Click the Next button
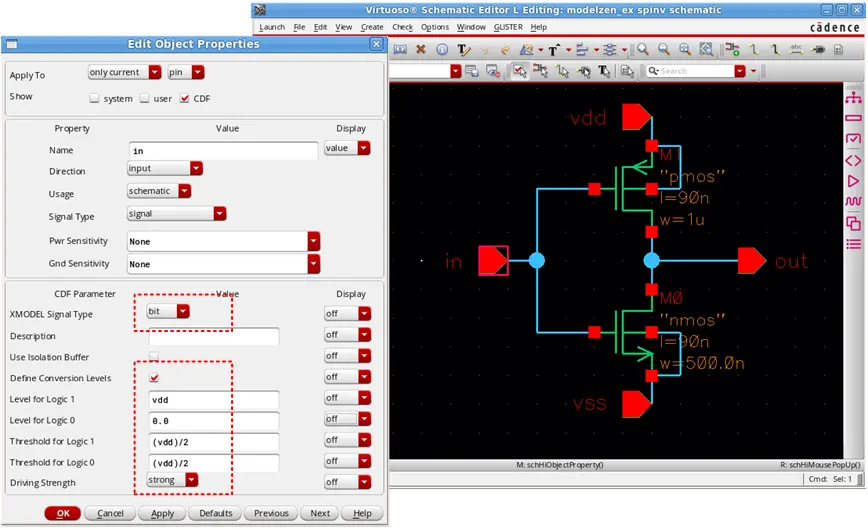This screenshot has height=530, width=868. pyautogui.click(x=320, y=513)
